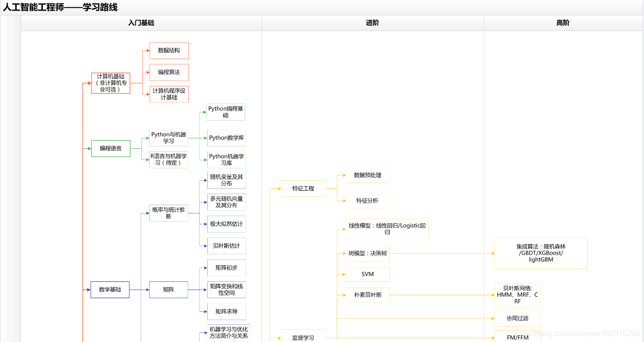This screenshot has height=342, width=644.
Task: Click the 进阶 column header
Action: click(x=372, y=23)
